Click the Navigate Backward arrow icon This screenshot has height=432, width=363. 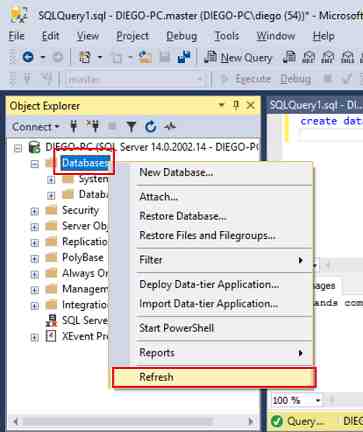click(28, 57)
